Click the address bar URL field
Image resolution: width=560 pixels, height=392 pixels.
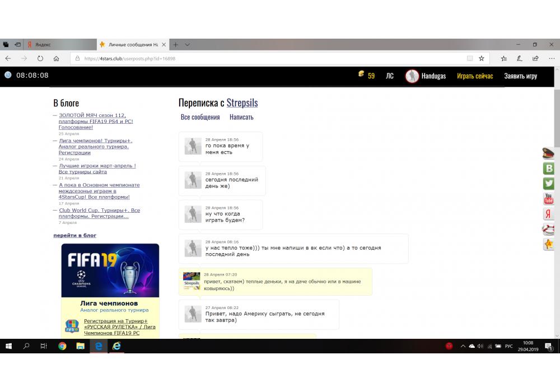click(x=269, y=58)
